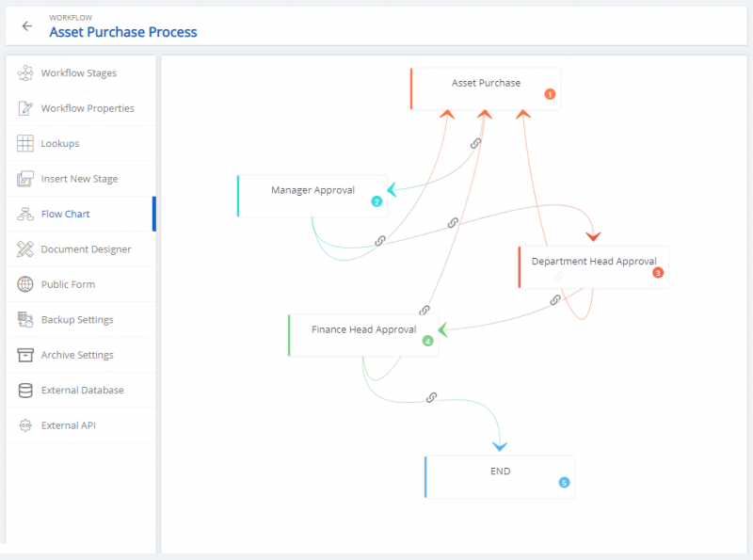Select the Document Designer tools icon
Image resolution: width=753 pixels, height=560 pixels.
point(24,248)
